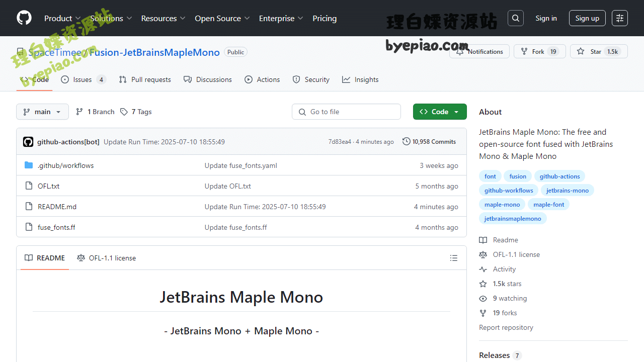The height and width of the screenshot is (362, 644).
Task: Expand the Resources menu
Action: point(164,18)
